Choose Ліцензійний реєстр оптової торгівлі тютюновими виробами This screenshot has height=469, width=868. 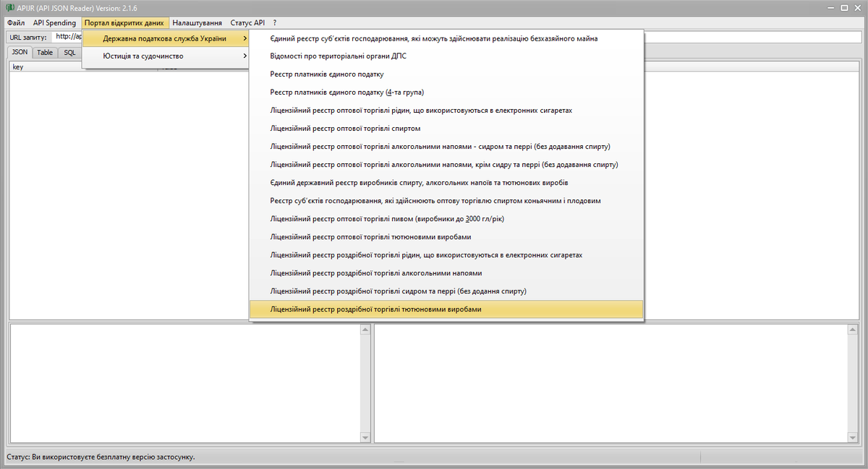tap(446, 237)
